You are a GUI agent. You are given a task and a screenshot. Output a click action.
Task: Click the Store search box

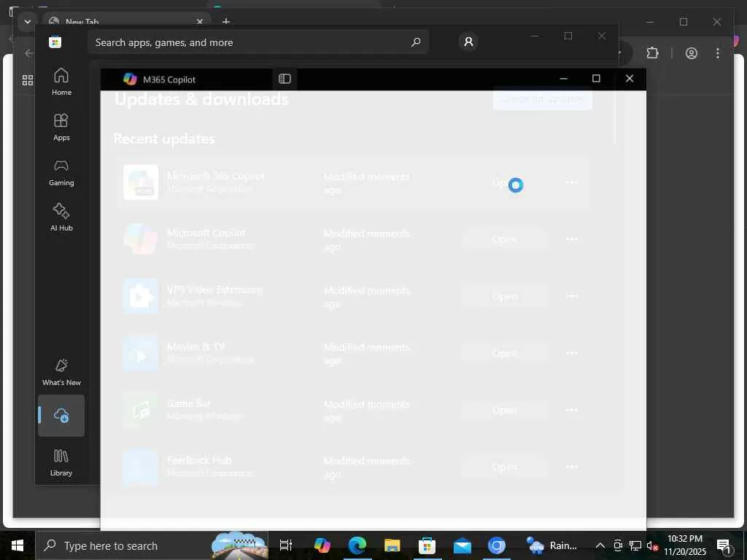point(258,42)
